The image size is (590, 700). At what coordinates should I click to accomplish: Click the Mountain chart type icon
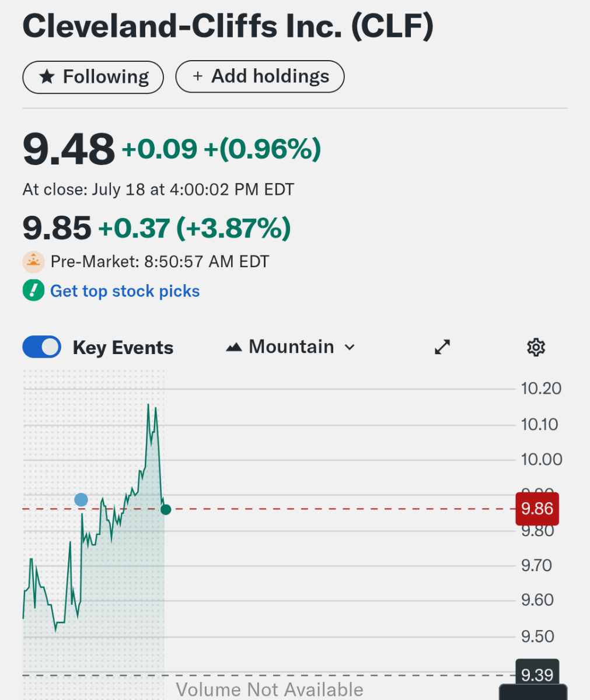point(234,348)
